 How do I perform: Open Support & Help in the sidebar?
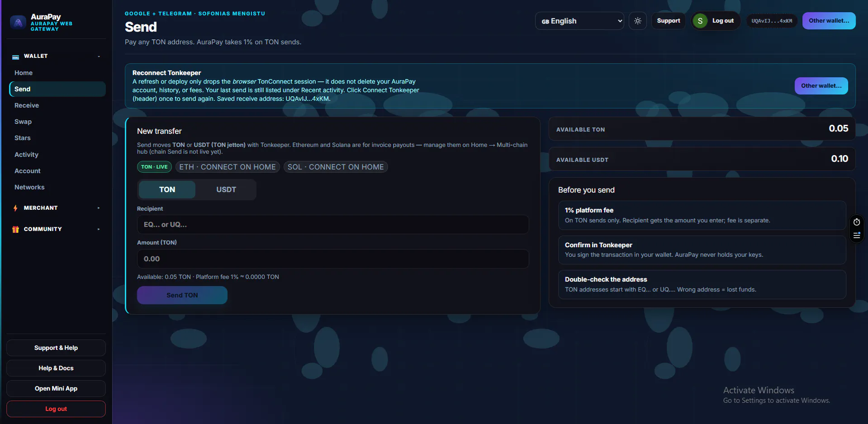tap(56, 348)
